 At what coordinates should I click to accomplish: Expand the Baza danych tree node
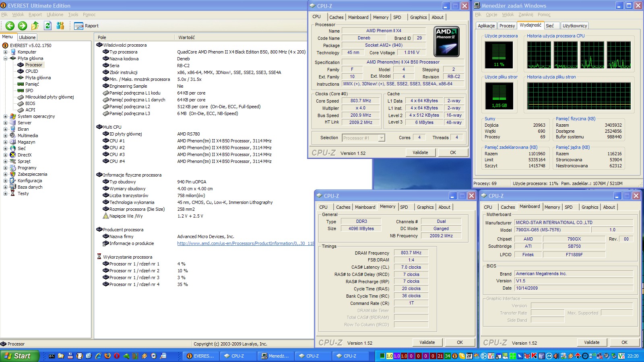point(5,187)
